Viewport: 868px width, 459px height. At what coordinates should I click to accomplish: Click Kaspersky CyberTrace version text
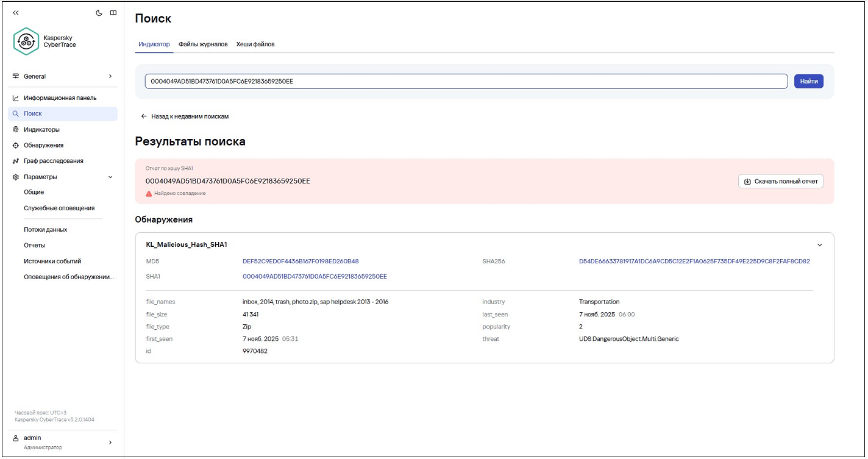click(x=54, y=420)
